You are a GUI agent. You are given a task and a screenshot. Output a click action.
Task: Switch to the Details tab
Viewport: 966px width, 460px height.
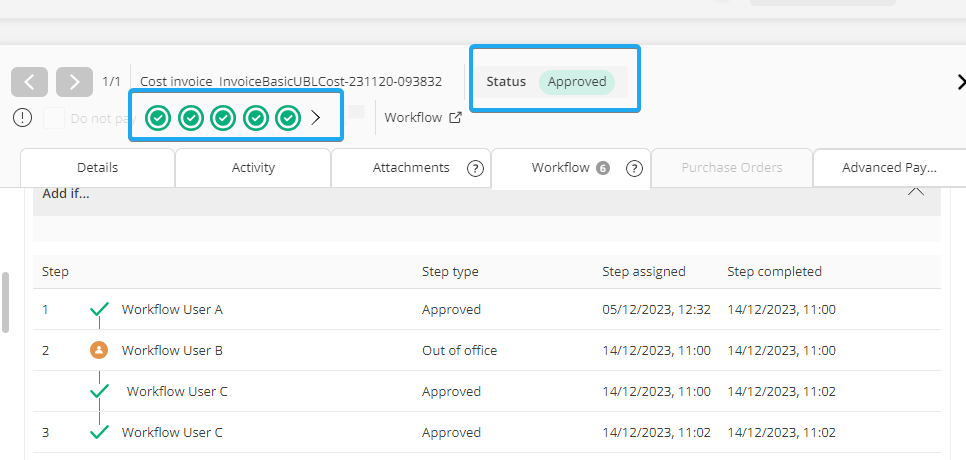(x=97, y=168)
